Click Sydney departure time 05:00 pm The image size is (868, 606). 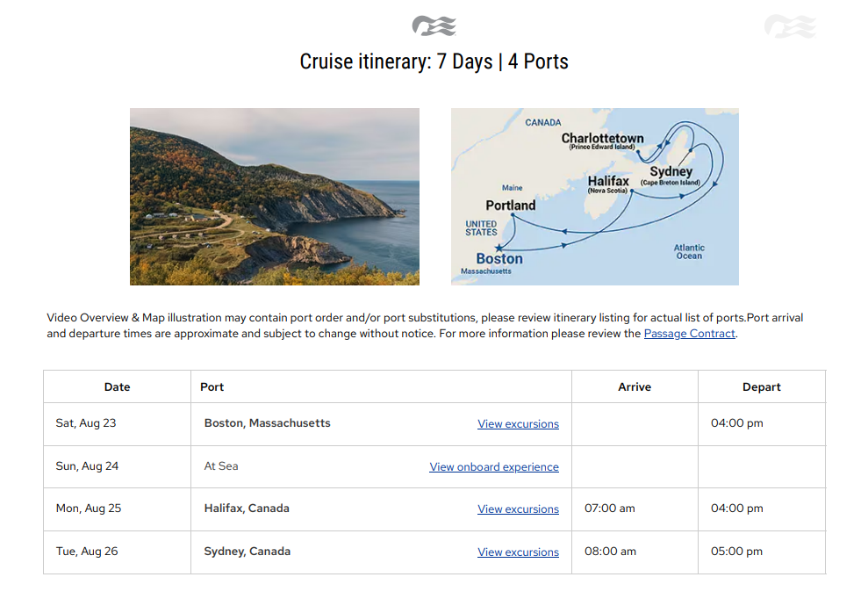[736, 552]
